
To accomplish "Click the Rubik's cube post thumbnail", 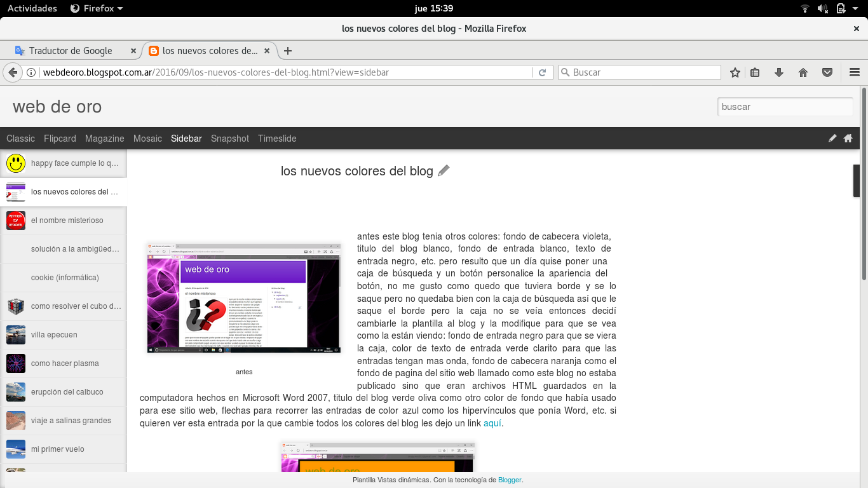I will tap(16, 306).
